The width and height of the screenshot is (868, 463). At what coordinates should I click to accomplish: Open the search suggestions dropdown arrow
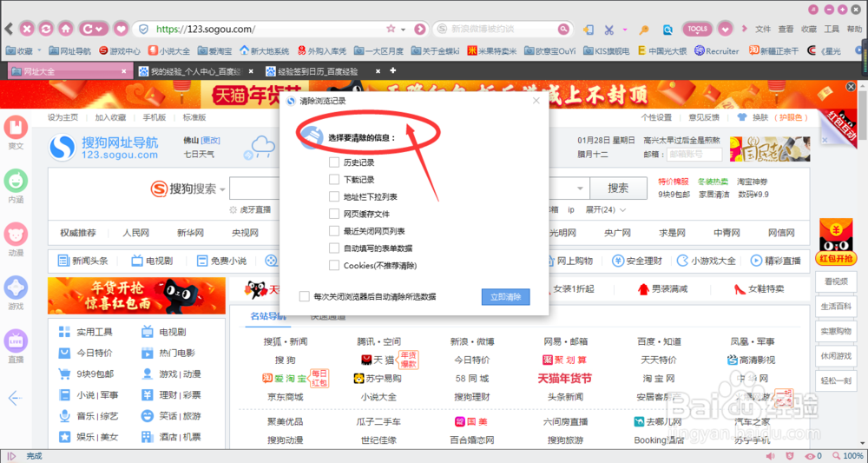tap(580, 189)
